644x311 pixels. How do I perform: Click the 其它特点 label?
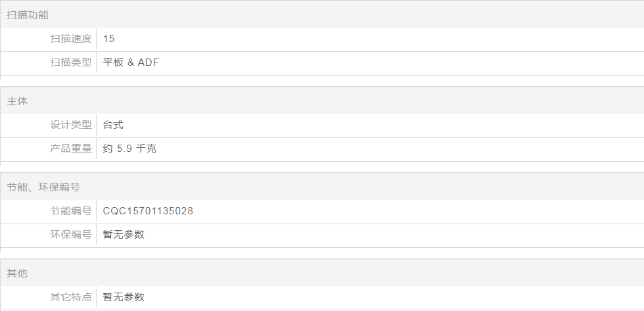[71, 297]
